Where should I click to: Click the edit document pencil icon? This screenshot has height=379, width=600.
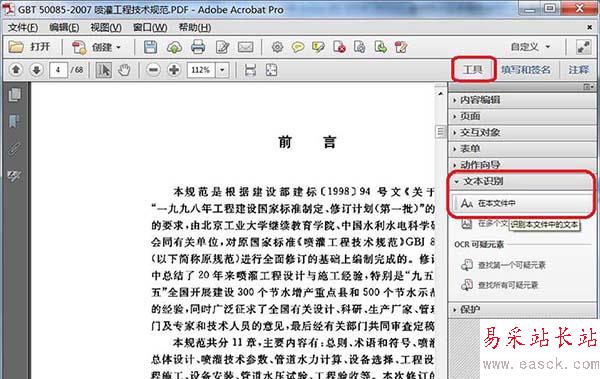pos(222,47)
